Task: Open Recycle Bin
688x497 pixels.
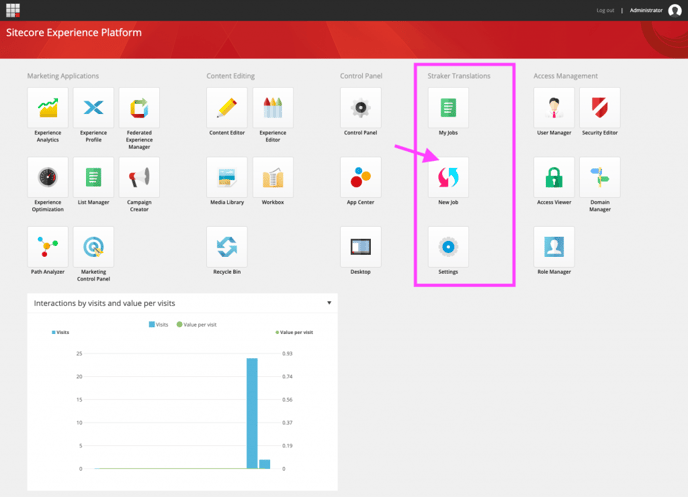Action: pos(227,247)
